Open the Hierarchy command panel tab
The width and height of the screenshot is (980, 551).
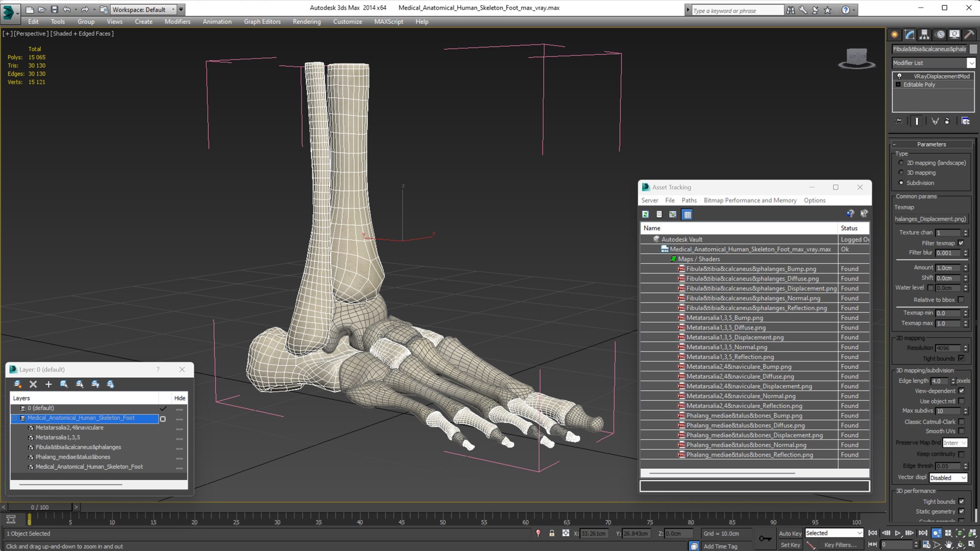click(x=924, y=35)
